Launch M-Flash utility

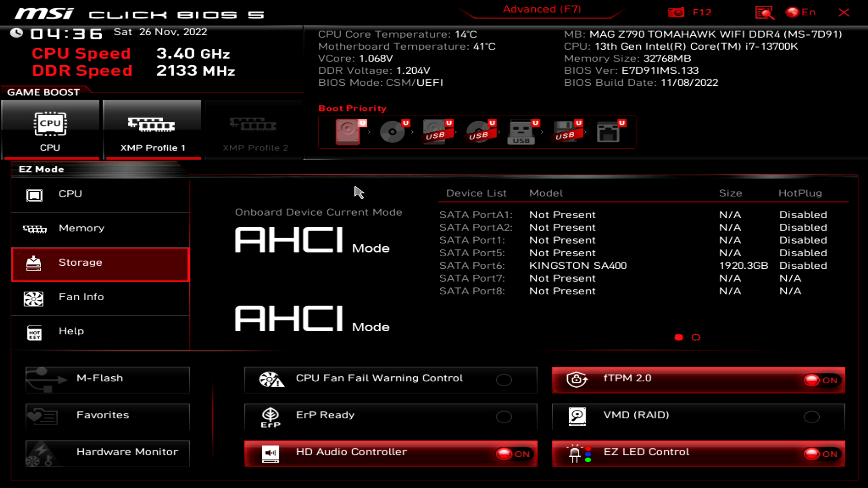[x=108, y=380]
